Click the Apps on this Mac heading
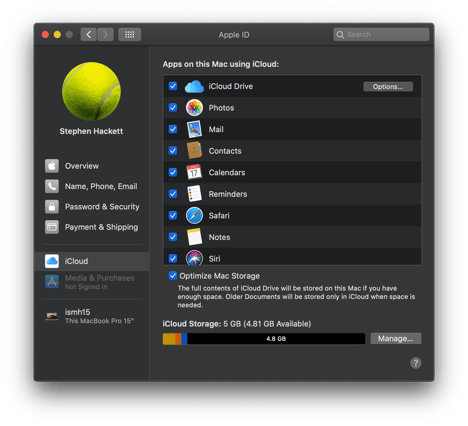 click(x=221, y=64)
